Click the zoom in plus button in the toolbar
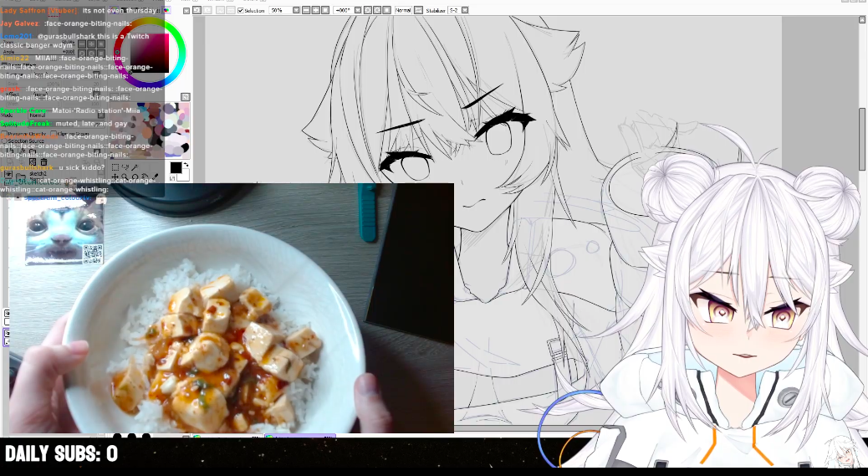Image resolution: width=868 pixels, height=476 pixels. coord(315,10)
